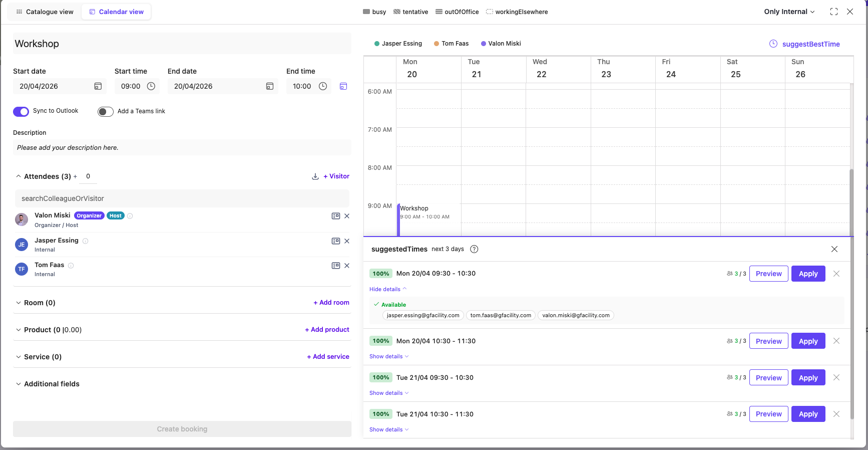Remove Tom Faas from attendees
This screenshot has height=450, width=868.
pos(347,266)
